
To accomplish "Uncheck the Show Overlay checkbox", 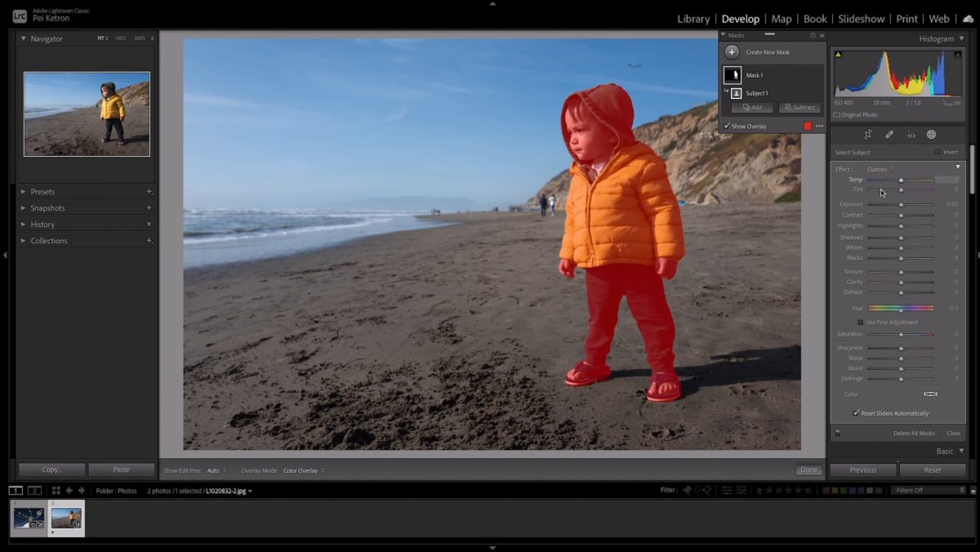I will point(727,126).
